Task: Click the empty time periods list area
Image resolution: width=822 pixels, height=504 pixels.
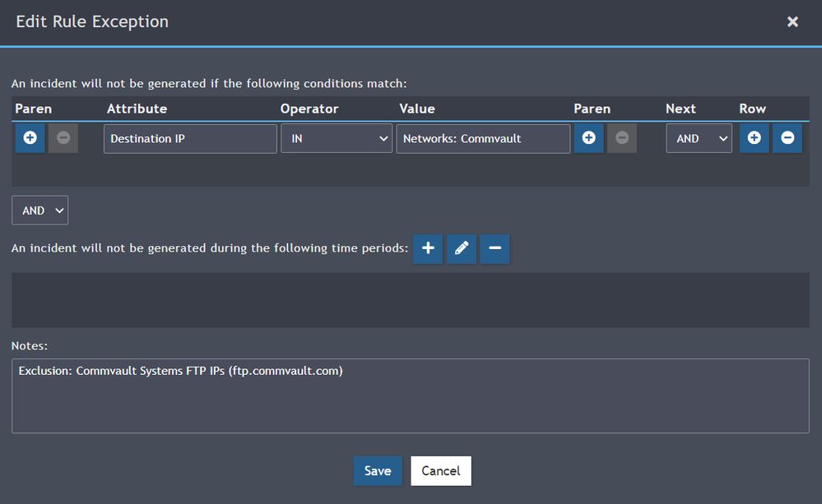Action: tap(410, 300)
